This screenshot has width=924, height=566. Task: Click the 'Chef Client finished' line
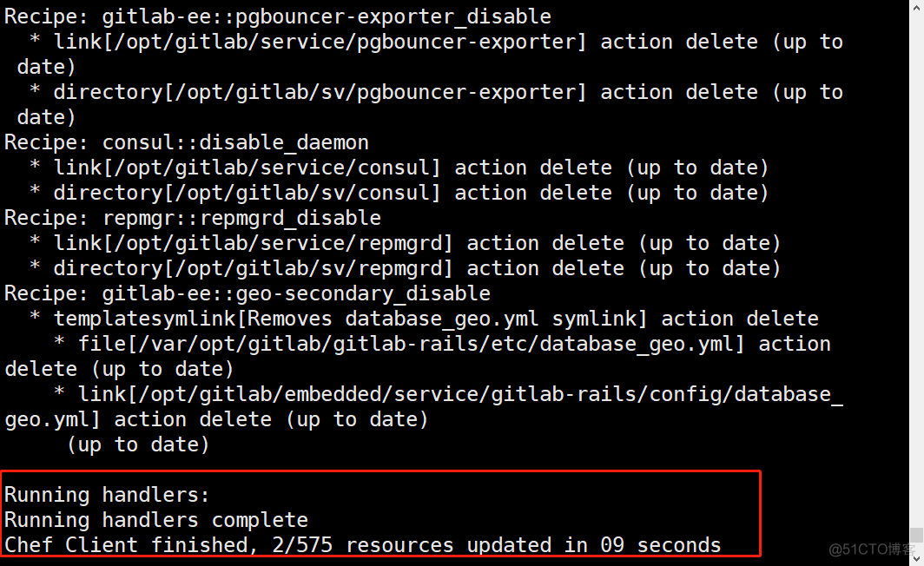(x=362, y=545)
